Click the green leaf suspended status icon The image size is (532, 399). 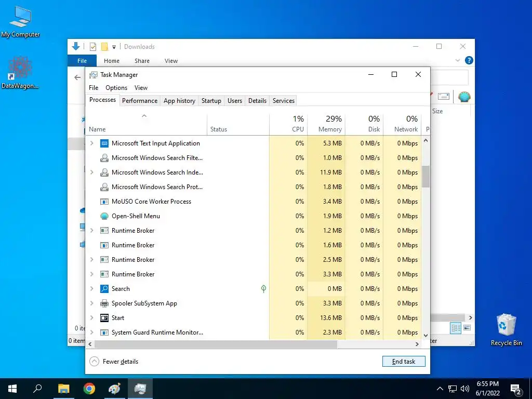click(x=263, y=289)
